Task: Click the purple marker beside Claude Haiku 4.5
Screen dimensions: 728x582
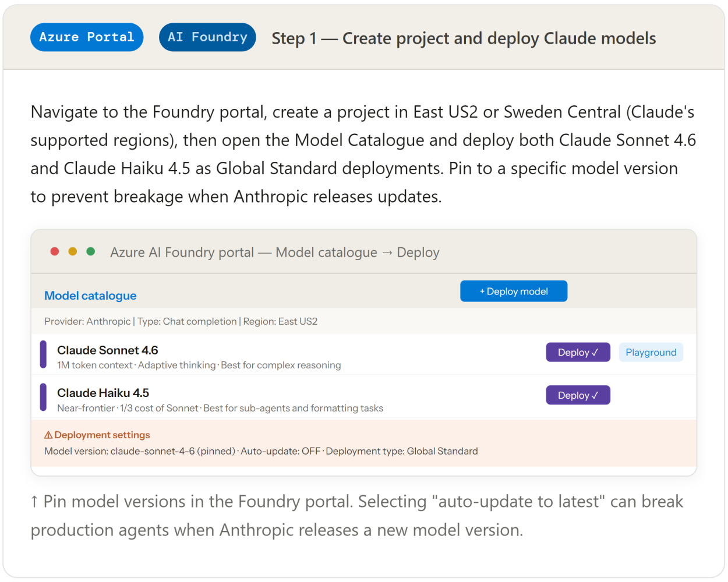Action: [x=43, y=397]
